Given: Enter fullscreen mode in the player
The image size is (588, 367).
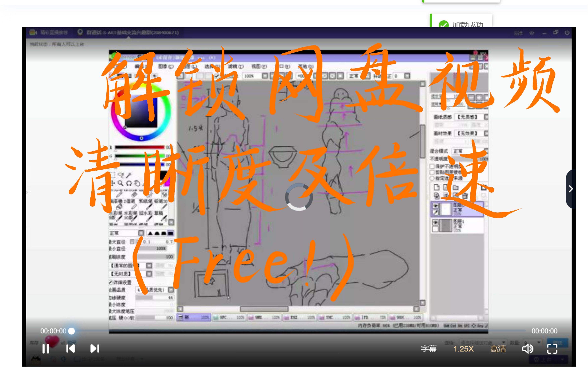Looking at the screenshot, I should (x=552, y=349).
